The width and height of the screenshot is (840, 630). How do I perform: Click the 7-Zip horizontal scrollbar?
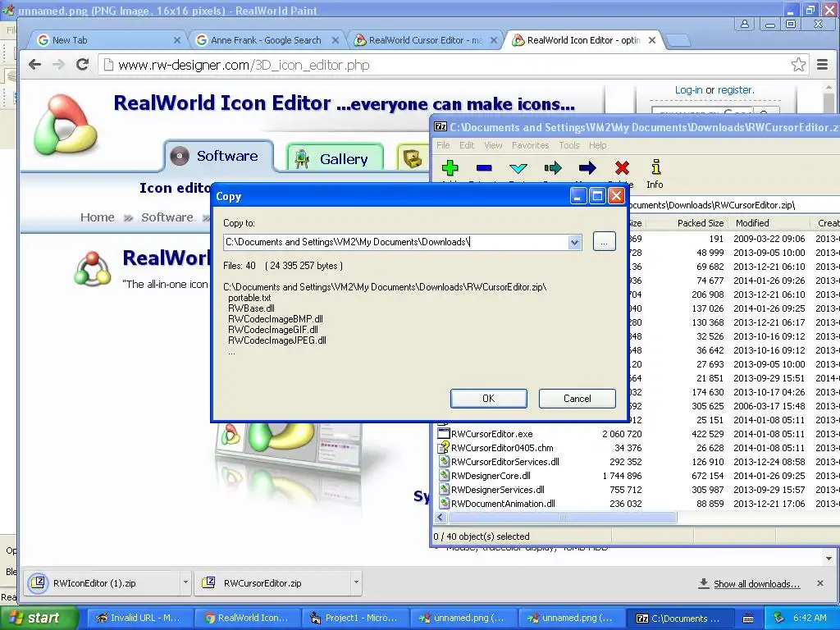pyautogui.click(x=563, y=518)
